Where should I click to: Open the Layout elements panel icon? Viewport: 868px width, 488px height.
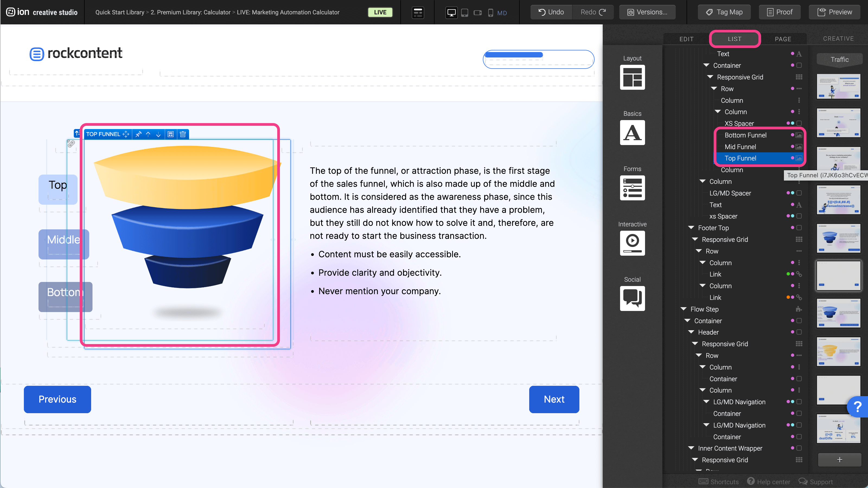click(632, 77)
